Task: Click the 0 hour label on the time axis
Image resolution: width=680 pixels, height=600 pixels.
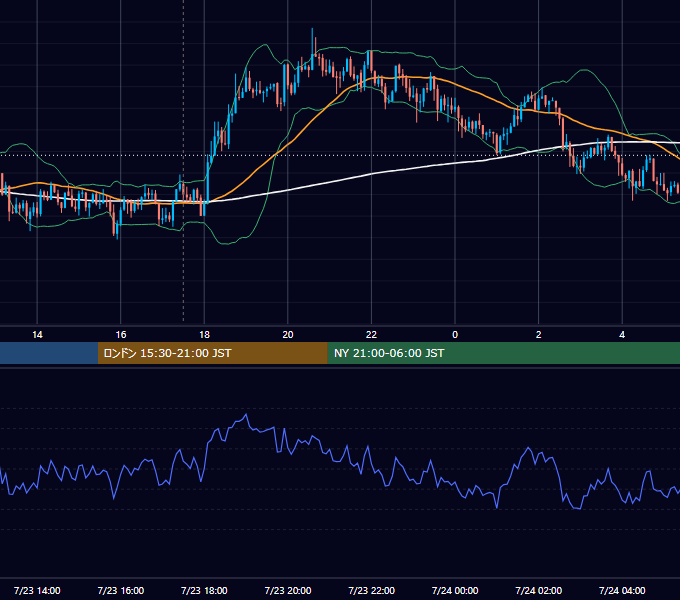Action: pos(455,335)
